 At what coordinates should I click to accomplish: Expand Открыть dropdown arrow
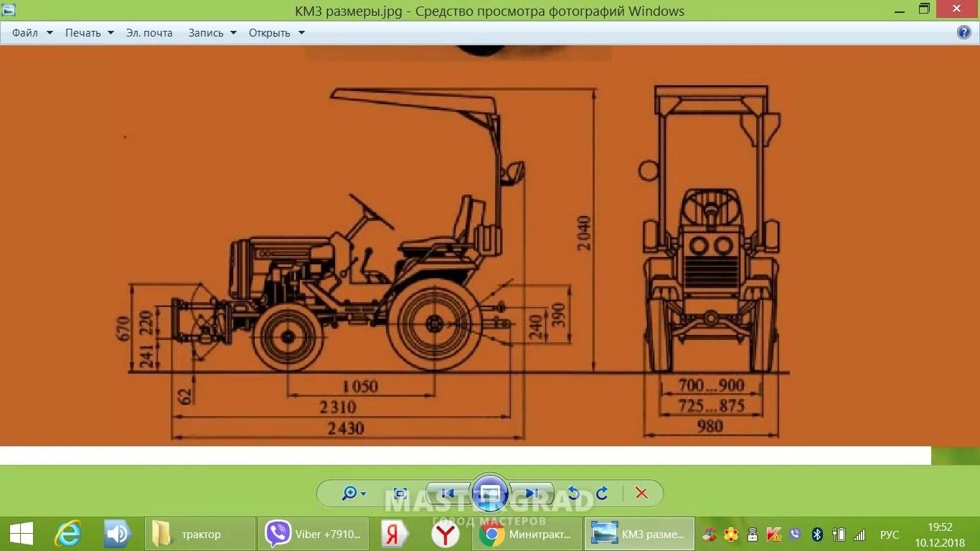tap(301, 33)
